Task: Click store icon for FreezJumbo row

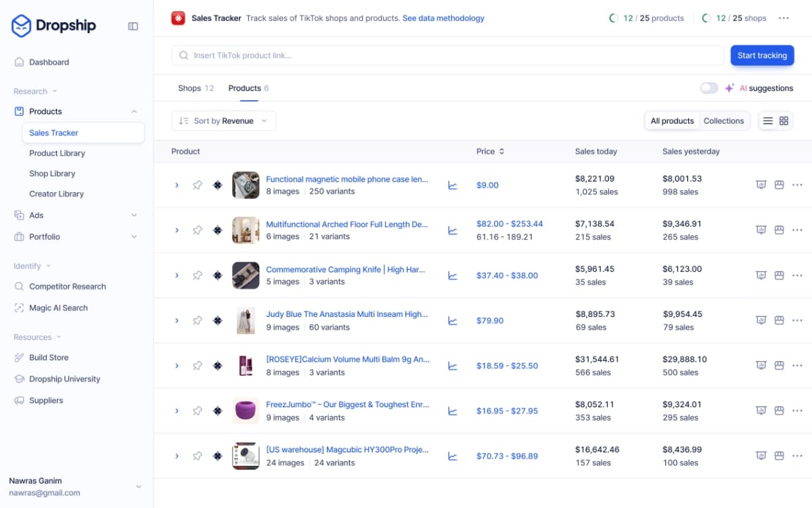Action: (x=779, y=410)
